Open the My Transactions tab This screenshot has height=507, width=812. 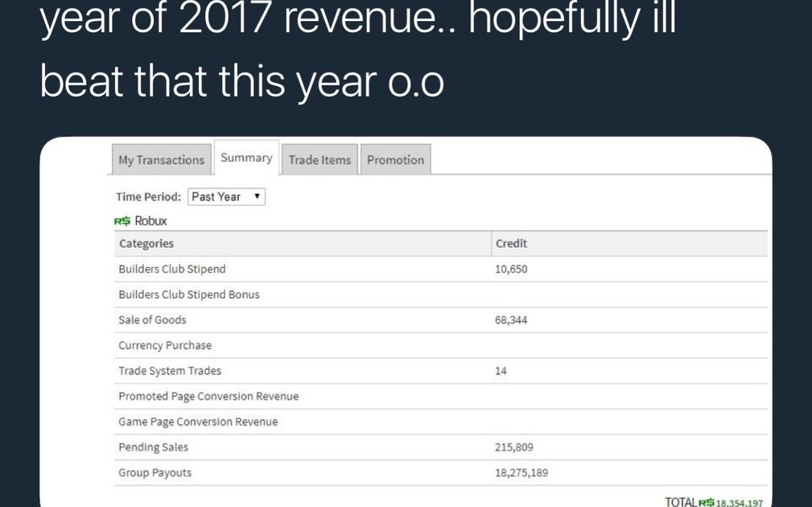pos(161,159)
